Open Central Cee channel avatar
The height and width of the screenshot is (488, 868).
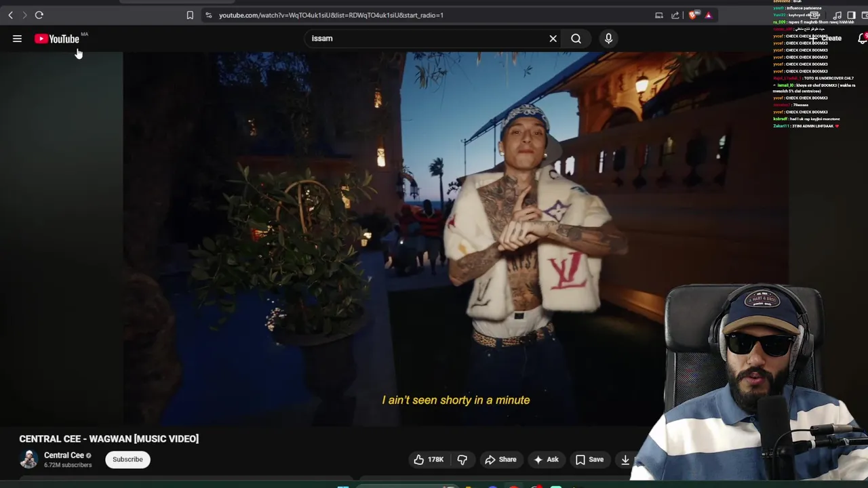click(28, 459)
